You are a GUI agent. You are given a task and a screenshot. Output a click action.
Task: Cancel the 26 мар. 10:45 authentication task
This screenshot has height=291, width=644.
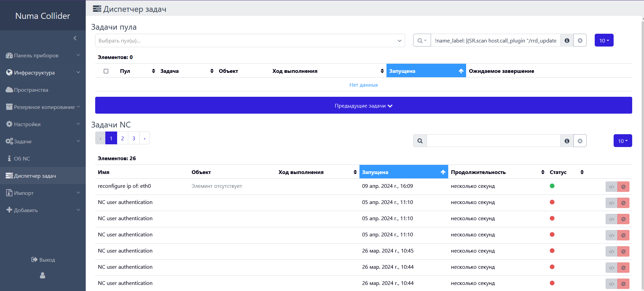pos(623,251)
